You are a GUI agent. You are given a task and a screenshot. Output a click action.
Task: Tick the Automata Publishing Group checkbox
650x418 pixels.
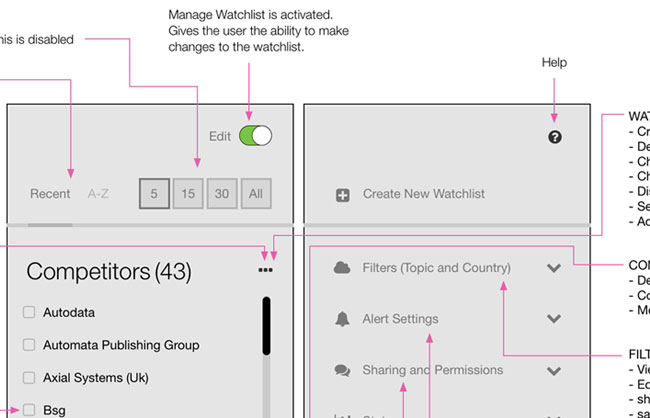pyautogui.click(x=29, y=345)
